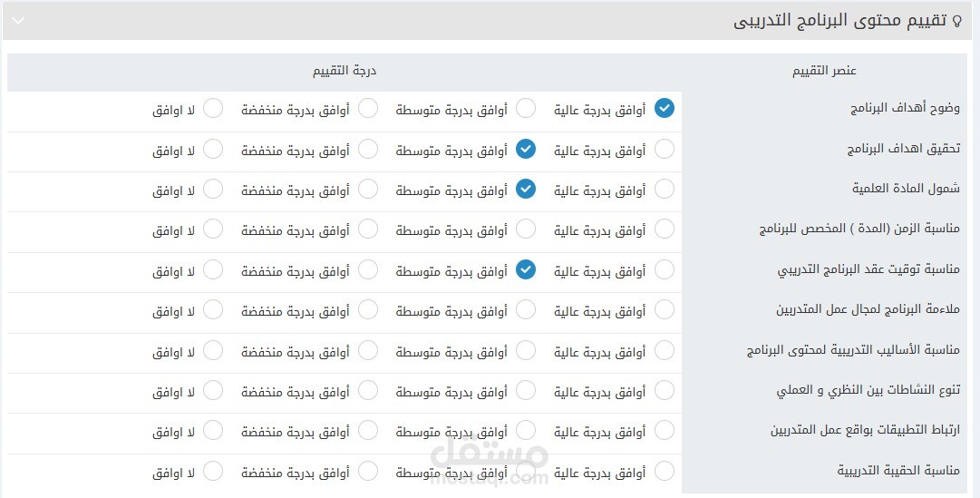Pick أوافق بدرجة منخفضة for ملاءمة البرنامج لمجال عمل المتدربين

pyautogui.click(x=368, y=309)
